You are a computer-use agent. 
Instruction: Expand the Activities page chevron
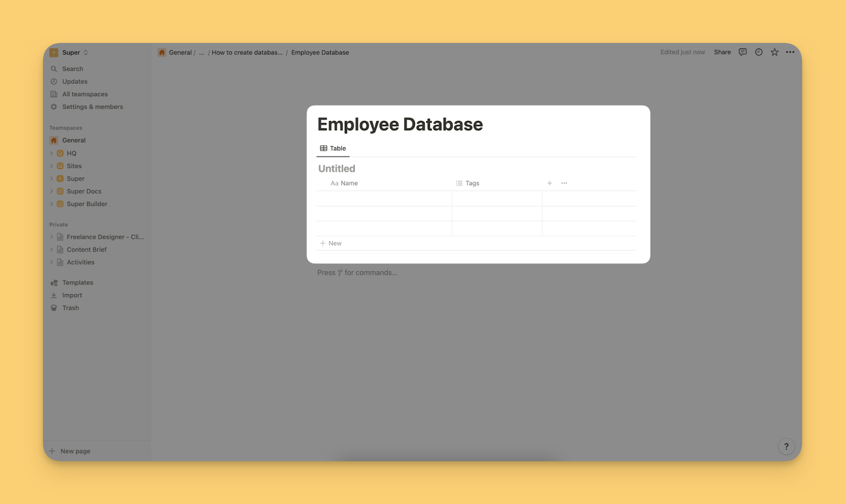coord(52,263)
